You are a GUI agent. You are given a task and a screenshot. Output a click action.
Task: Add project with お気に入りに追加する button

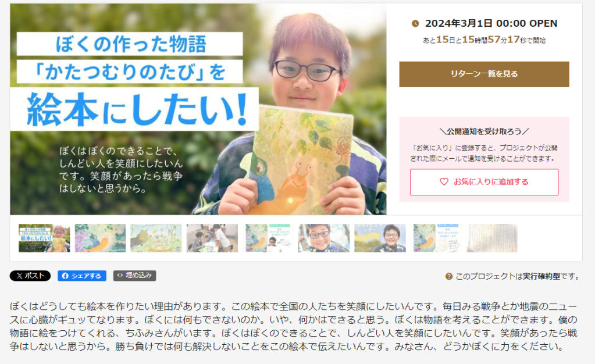tap(484, 182)
